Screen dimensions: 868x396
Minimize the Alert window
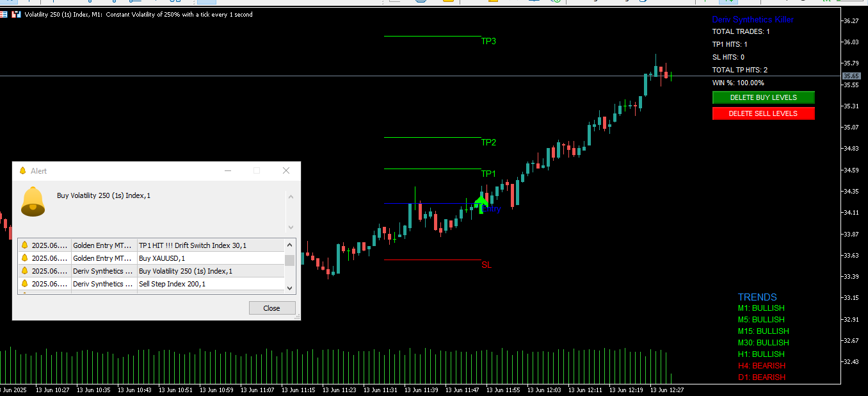point(227,170)
